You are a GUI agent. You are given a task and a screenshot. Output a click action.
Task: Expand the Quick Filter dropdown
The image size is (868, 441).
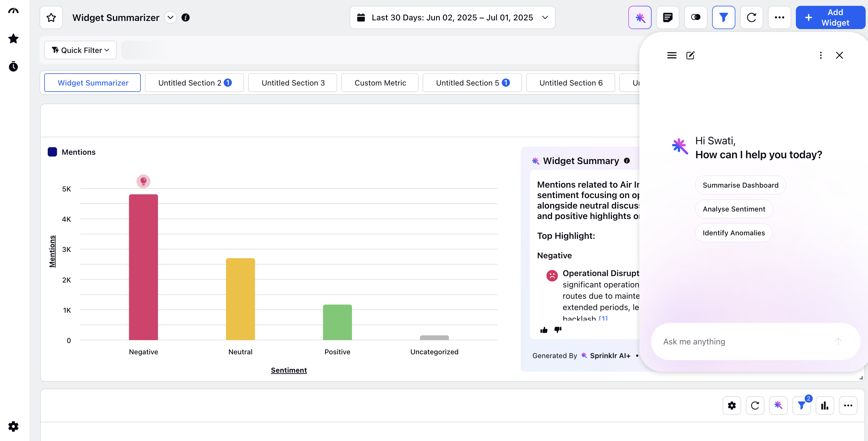[x=80, y=50]
